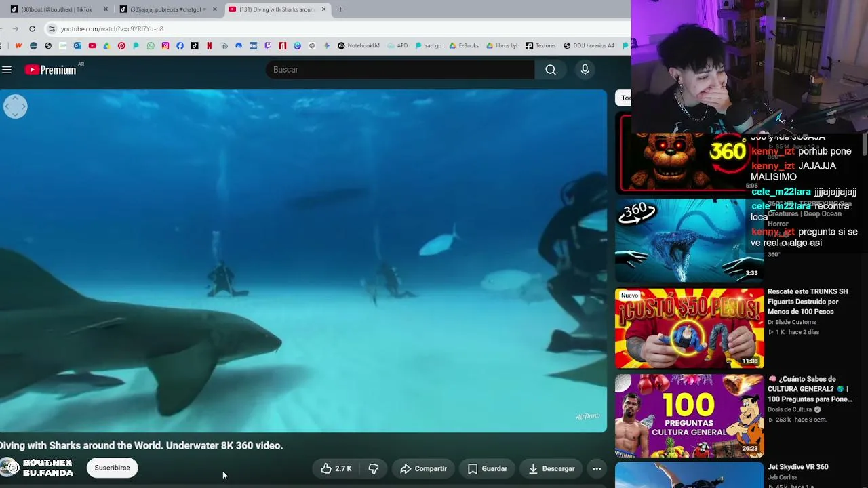Open the Outlook bookmark

click(77, 46)
